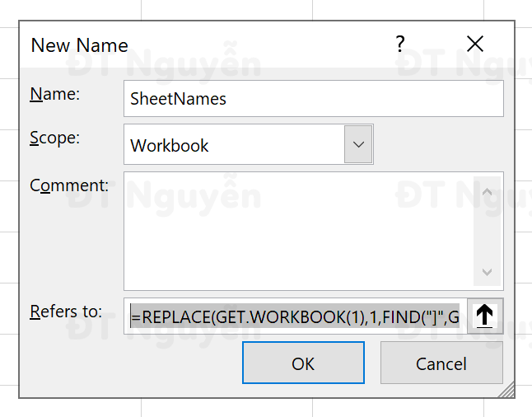Click the Comment box scroll up arrow
The image size is (532, 417).
click(x=487, y=192)
